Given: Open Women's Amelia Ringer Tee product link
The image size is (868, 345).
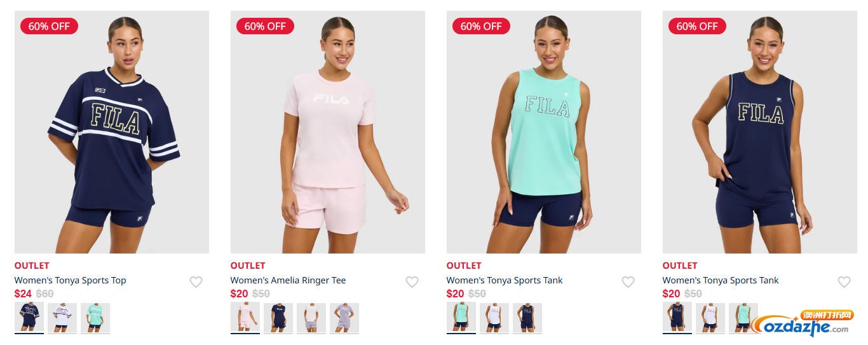Looking at the screenshot, I should (x=288, y=280).
